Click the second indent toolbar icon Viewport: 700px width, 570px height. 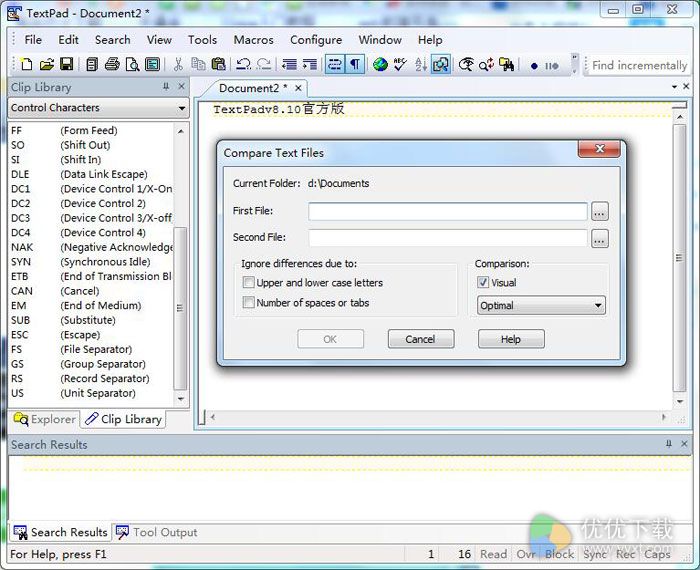(x=309, y=65)
